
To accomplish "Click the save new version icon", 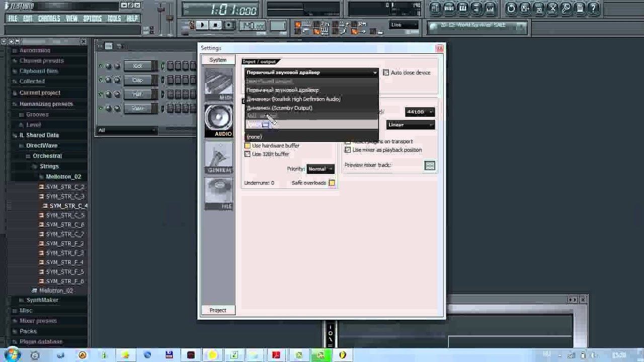I will [x=525, y=8].
